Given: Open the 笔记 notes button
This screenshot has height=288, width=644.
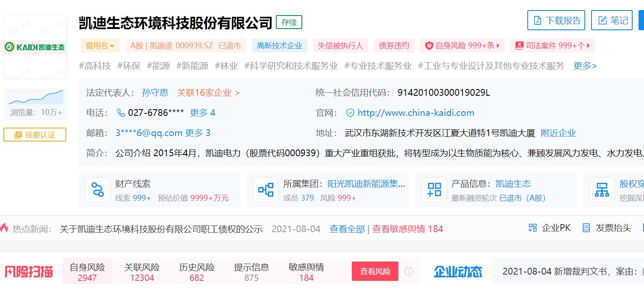Looking at the screenshot, I should (612, 20).
